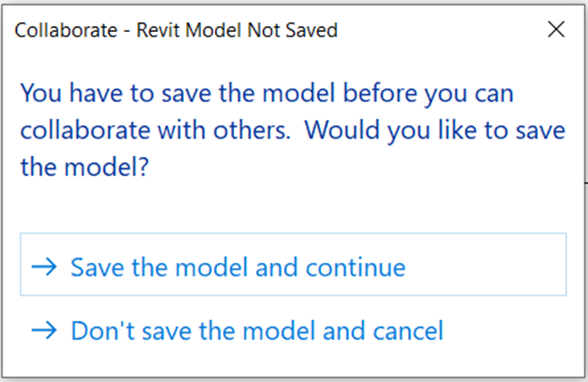The height and width of the screenshot is (382, 588).
Task: Click the X icon in the title bar
Action: click(556, 30)
